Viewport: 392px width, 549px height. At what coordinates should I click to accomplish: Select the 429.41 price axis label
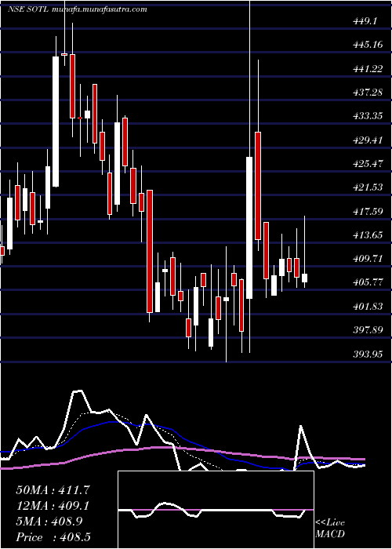368,140
